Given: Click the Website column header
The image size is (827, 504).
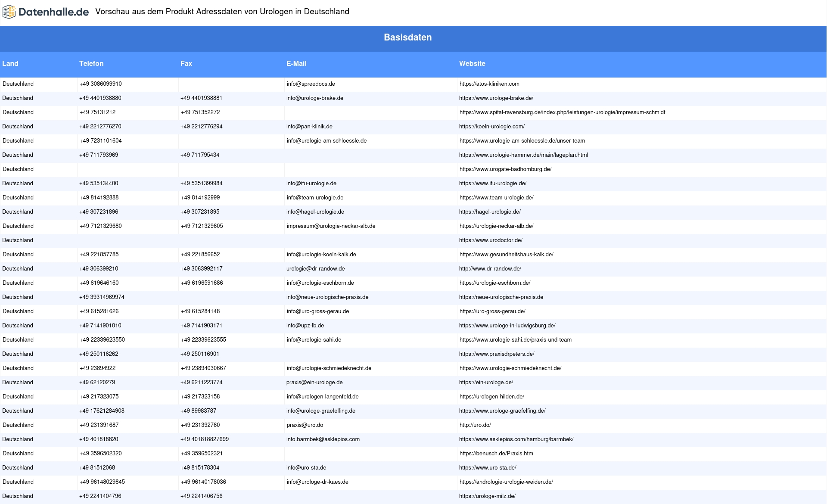Looking at the screenshot, I should click(472, 63).
